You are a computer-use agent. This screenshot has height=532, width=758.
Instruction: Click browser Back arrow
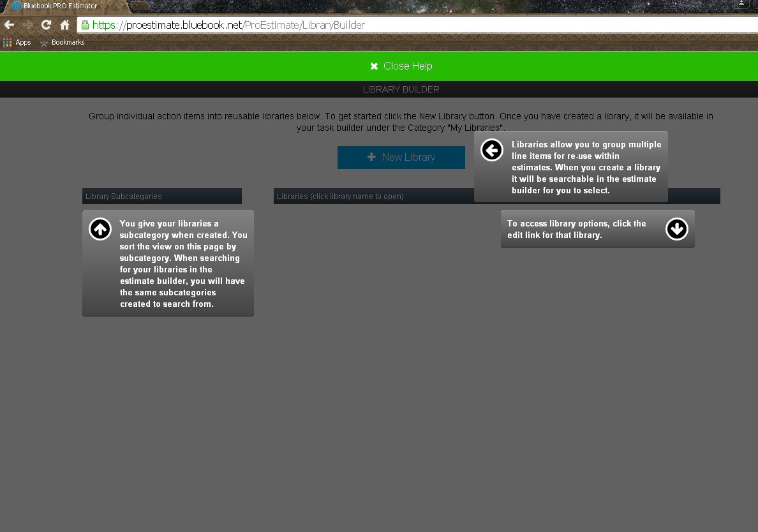click(9, 25)
